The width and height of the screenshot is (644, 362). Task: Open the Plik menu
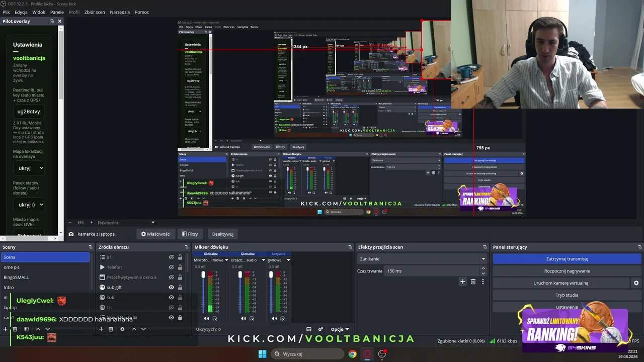[6, 12]
